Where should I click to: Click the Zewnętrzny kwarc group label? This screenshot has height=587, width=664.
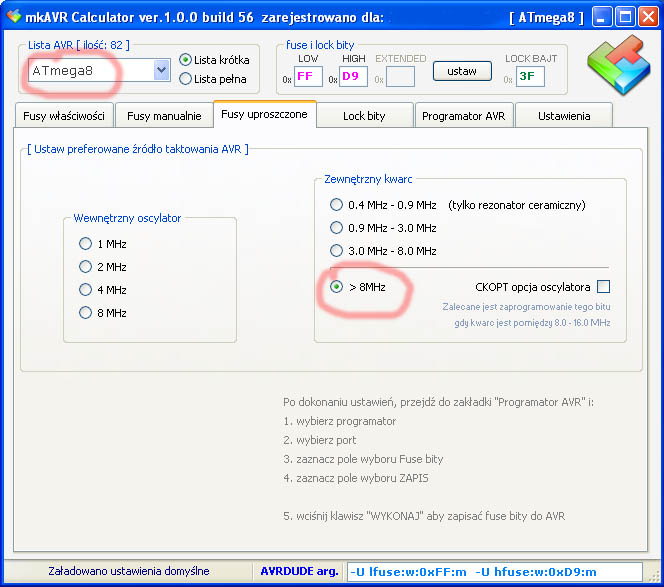(x=368, y=179)
